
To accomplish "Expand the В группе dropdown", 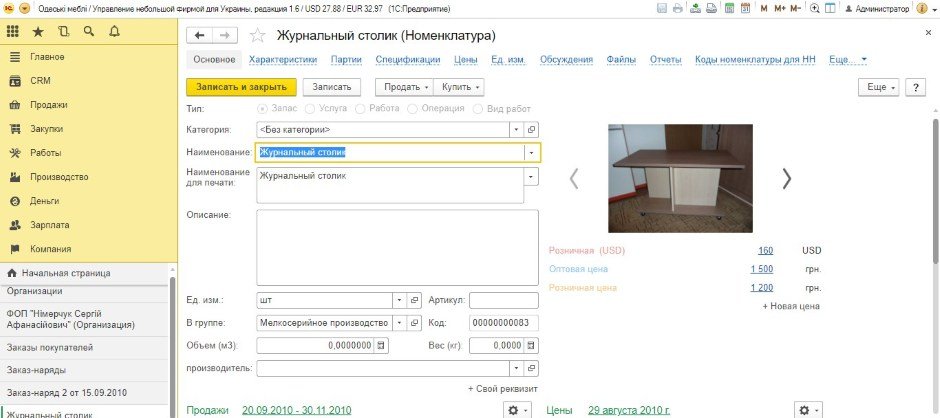I will 400,323.
